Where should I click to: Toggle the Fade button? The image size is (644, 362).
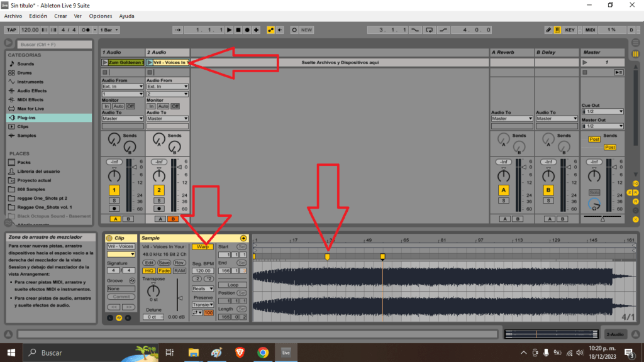pyautogui.click(x=164, y=271)
